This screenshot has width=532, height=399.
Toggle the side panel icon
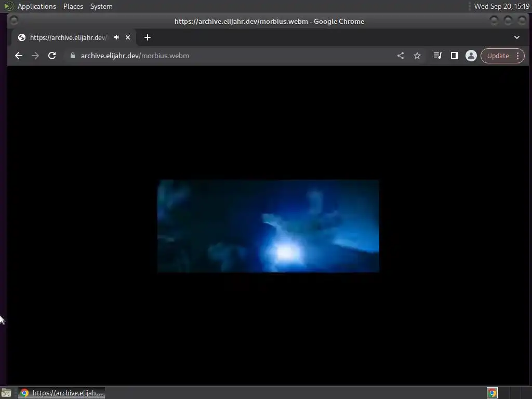[454, 56]
